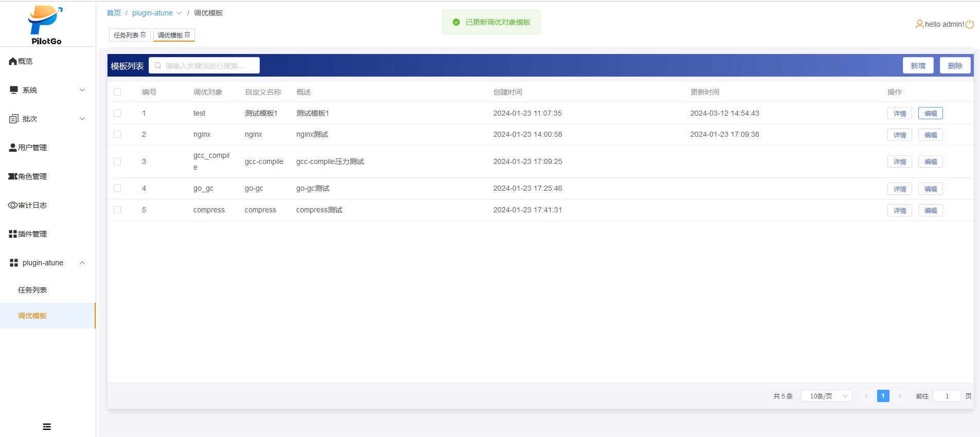Open 任务列表 in the sidebar submenu
Viewport: 980px width, 437px height.
point(32,290)
